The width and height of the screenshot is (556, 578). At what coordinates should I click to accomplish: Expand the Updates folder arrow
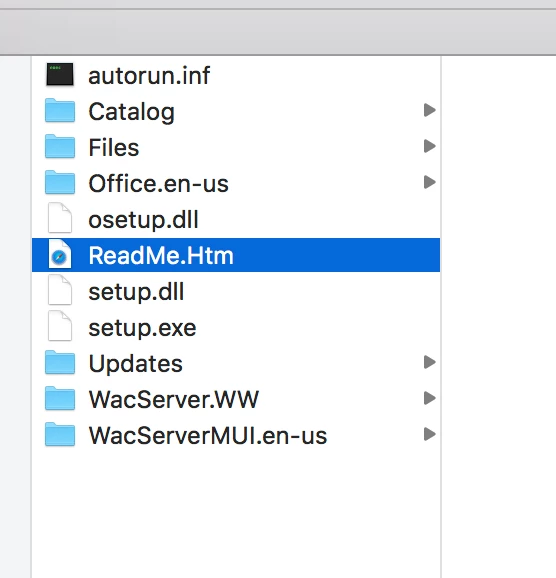point(430,362)
